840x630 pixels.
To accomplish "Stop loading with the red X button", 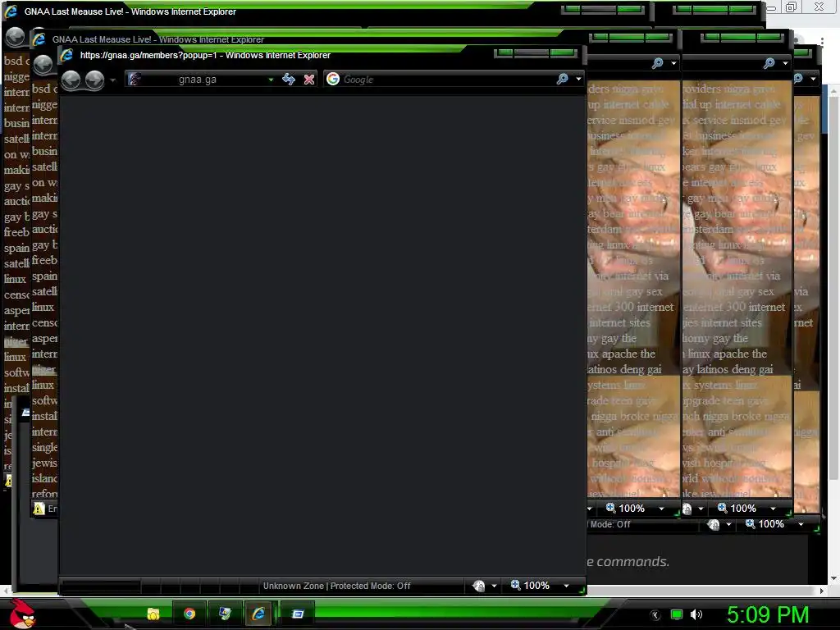I will click(x=309, y=80).
